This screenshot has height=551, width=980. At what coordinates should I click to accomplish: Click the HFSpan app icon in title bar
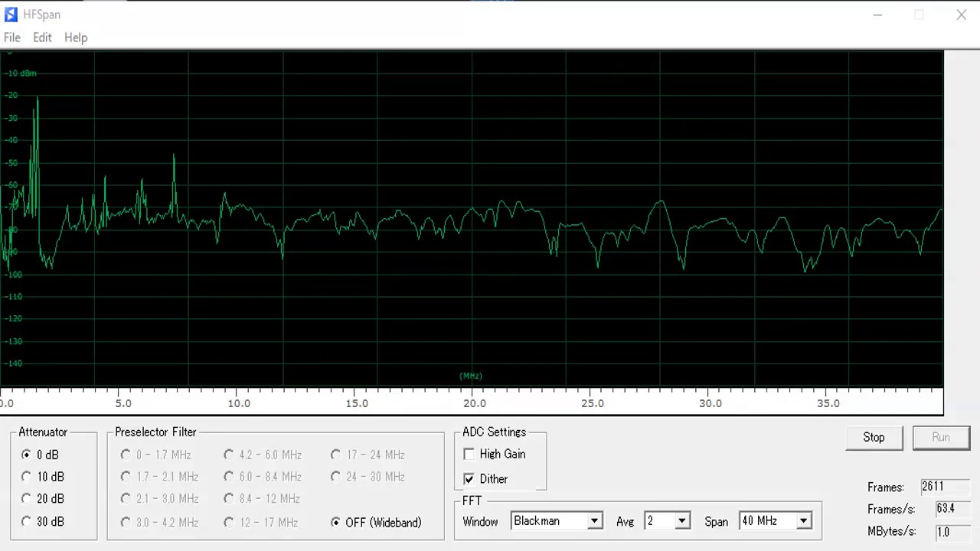[11, 15]
